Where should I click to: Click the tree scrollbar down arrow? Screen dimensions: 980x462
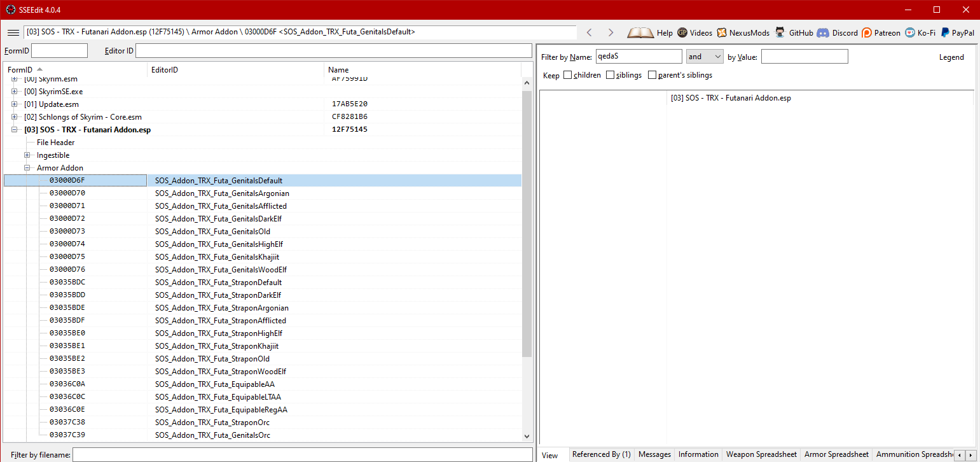tap(527, 436)
